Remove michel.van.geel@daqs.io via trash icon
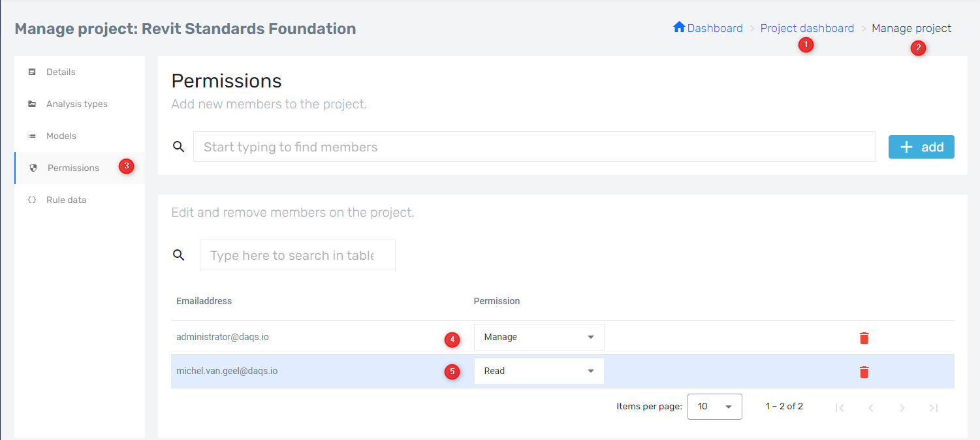Screen dimensions: 980x440 [x=864, y=371]
